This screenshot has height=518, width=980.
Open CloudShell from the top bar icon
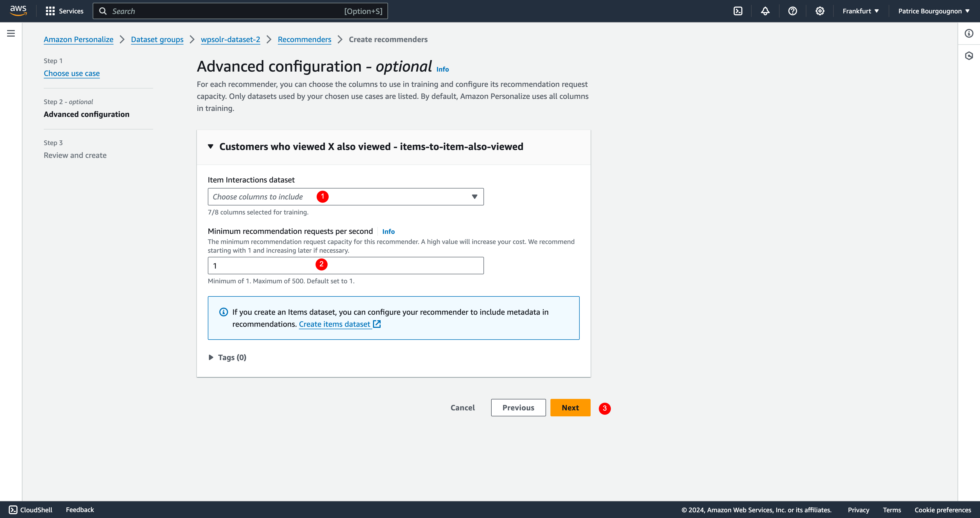tap(738, 11)
